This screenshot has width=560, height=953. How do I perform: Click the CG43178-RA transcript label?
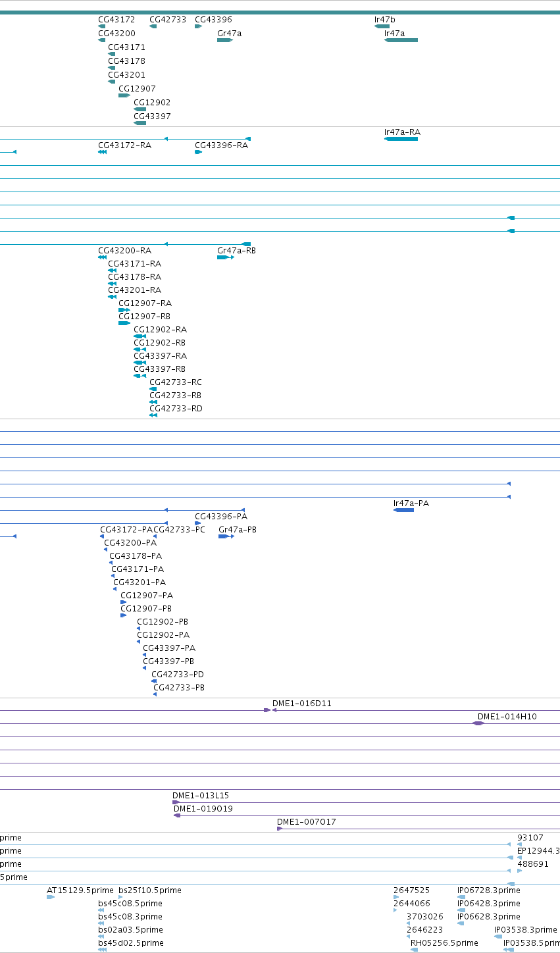[x=134, y=277]
